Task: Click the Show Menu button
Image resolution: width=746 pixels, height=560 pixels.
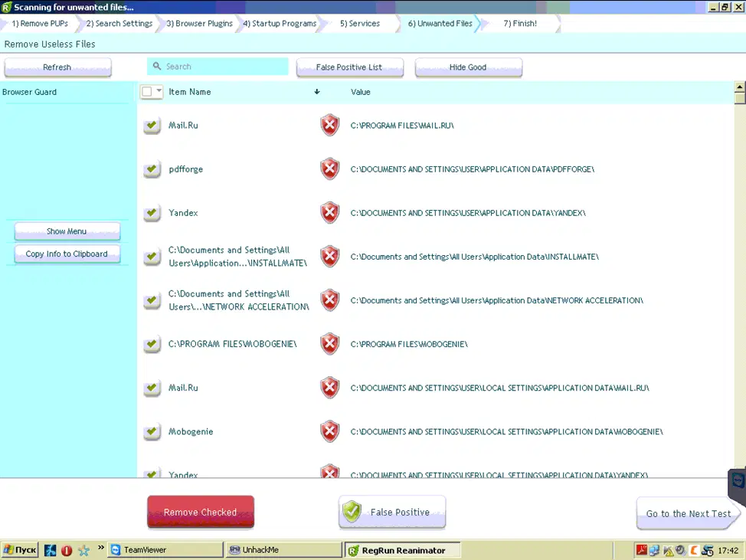Action: pyautogui.click(x=67, y=231)
